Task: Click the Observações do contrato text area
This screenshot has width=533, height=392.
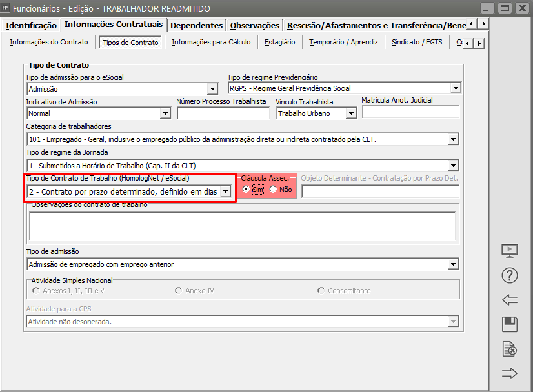Action: pyautogui.click(x=242, y=226)
